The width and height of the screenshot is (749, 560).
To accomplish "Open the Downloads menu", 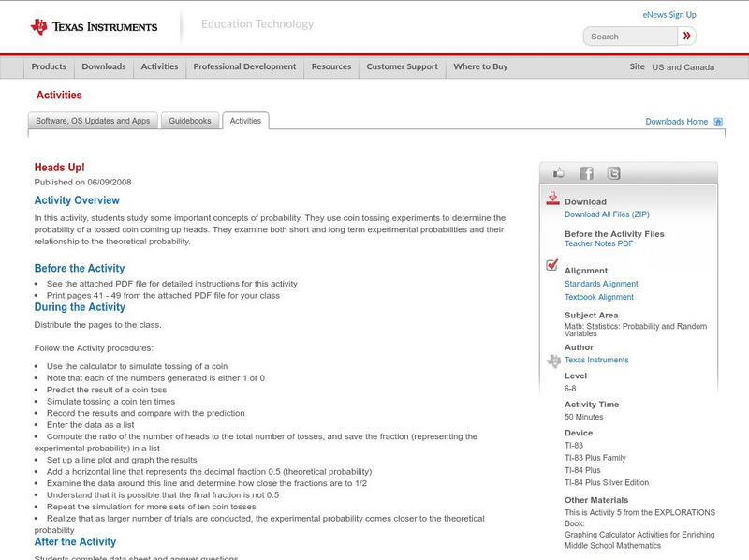I will (x=104, y=66).
